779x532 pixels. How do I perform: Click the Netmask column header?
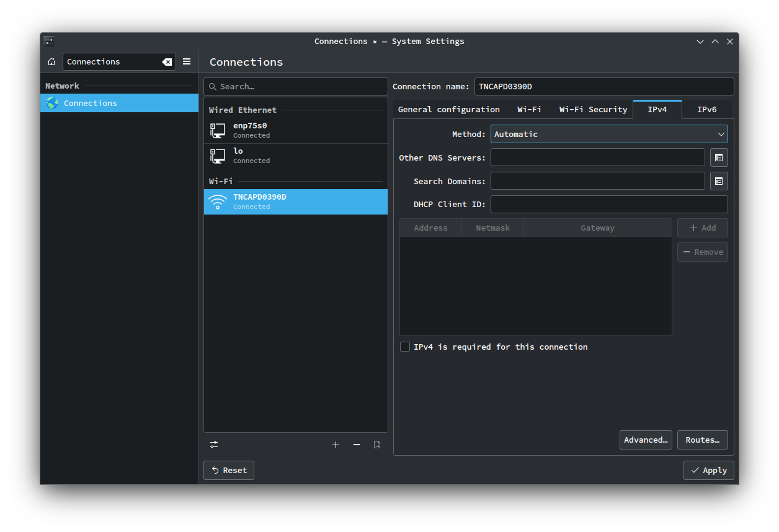tap(493, 228)
